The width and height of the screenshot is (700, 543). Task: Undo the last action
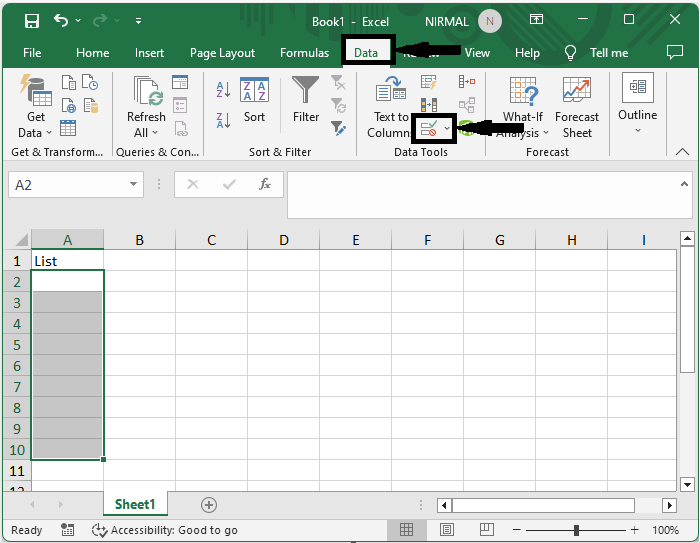click(61, 21)
